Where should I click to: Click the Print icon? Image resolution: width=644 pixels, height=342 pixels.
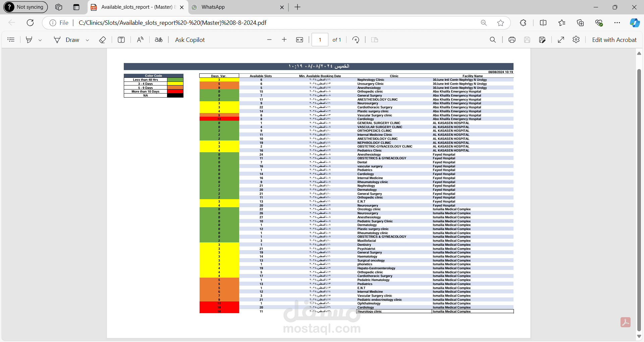point(512,40)
